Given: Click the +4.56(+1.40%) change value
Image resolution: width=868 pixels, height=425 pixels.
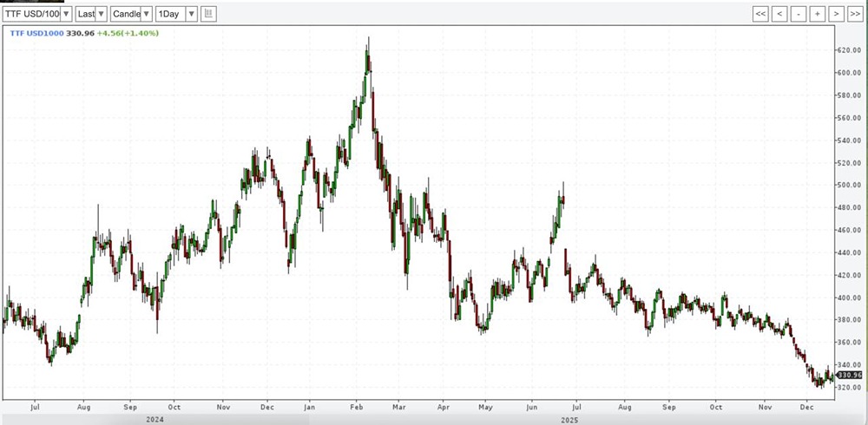Looking at the screenshot, I should [128, 33].
